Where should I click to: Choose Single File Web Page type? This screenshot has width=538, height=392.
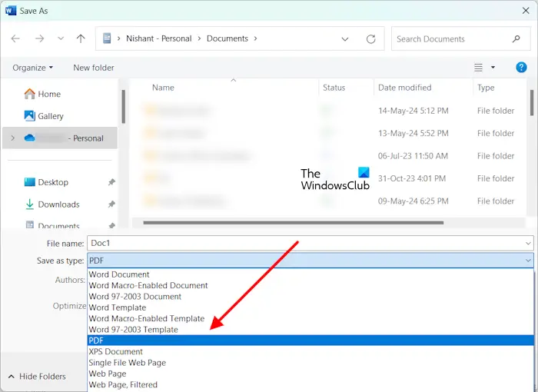click(x=311, y=363)
